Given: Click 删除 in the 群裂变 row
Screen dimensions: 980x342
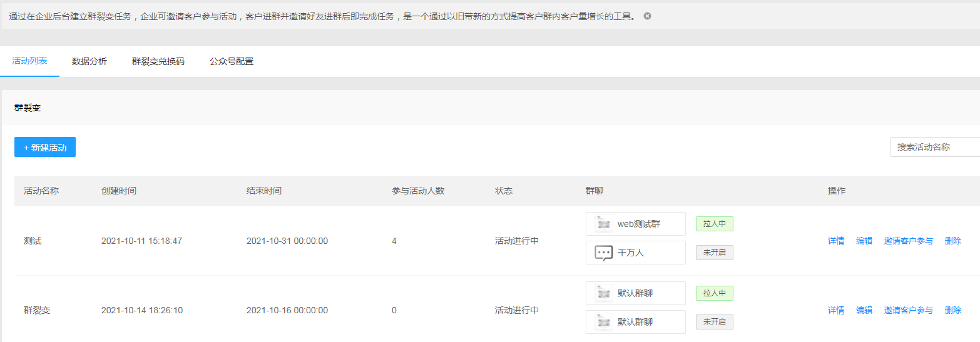Looking at the screenshot, I should tap(953, 310).
